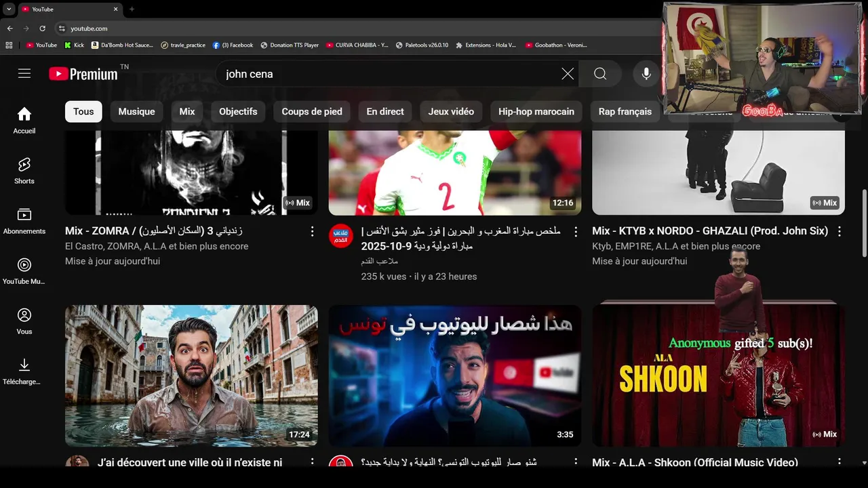Select the Objectifs filter chip
The height and width of the screenshot is (488, 868).
(x=238, y=112)
